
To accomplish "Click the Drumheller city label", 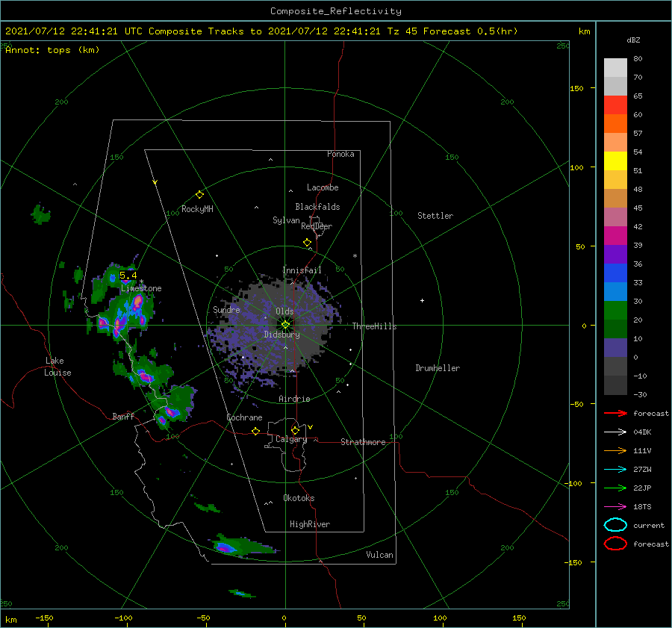I will (x=438, y=368).
